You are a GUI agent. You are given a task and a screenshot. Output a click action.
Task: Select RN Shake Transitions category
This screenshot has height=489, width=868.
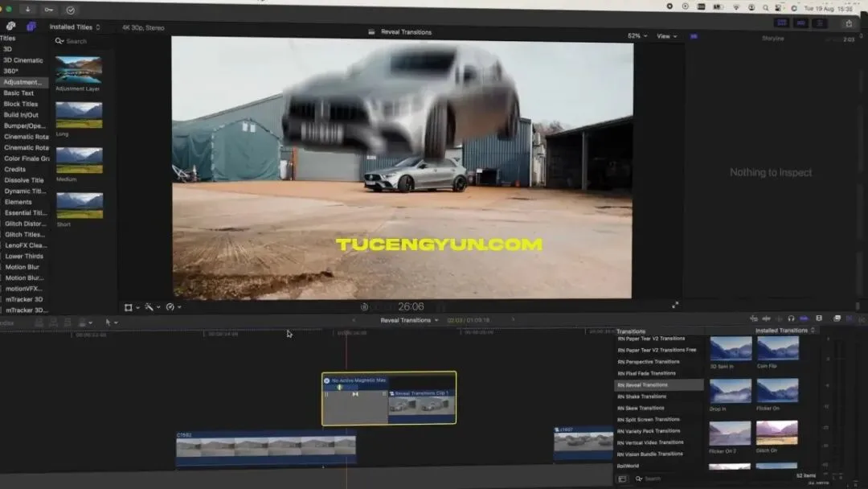[x=642, y=397]
